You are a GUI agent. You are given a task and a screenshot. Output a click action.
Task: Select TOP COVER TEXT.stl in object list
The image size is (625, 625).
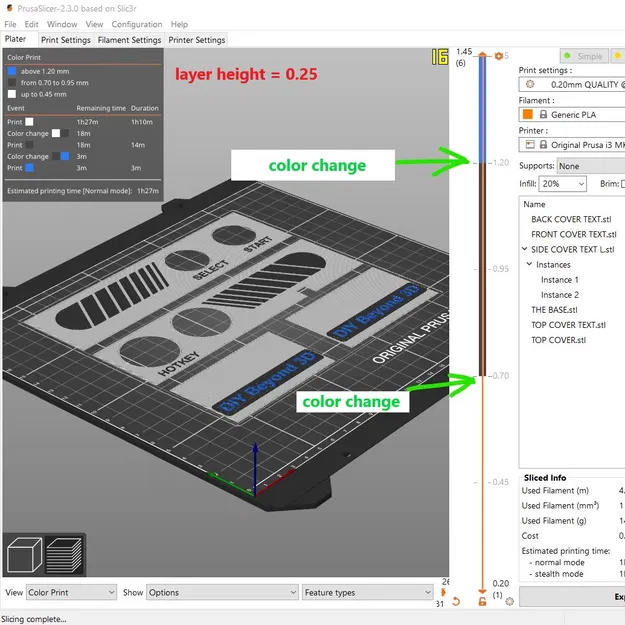click(x=568, y=325)
